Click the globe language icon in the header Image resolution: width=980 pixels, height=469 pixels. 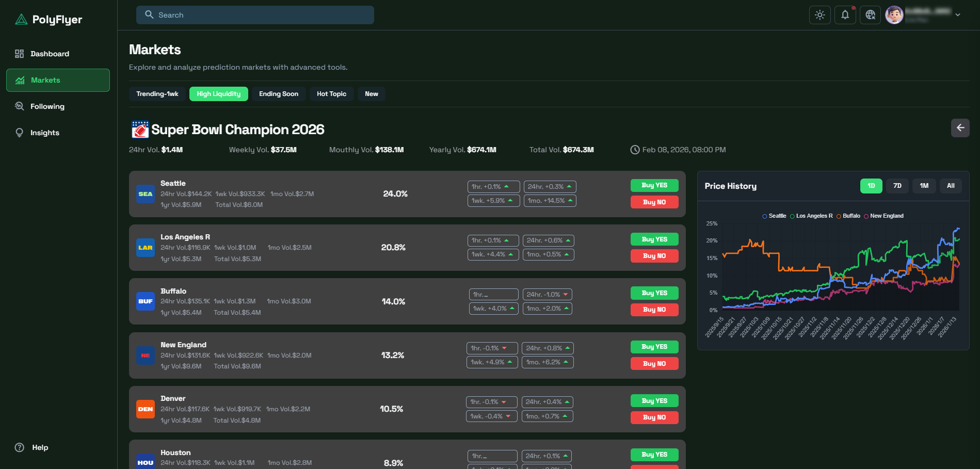[870, 14]
